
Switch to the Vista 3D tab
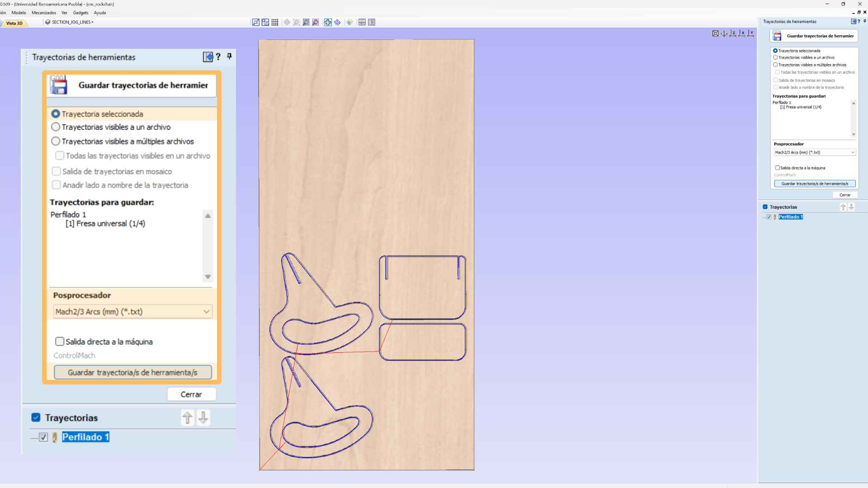[x=14, y=23]
